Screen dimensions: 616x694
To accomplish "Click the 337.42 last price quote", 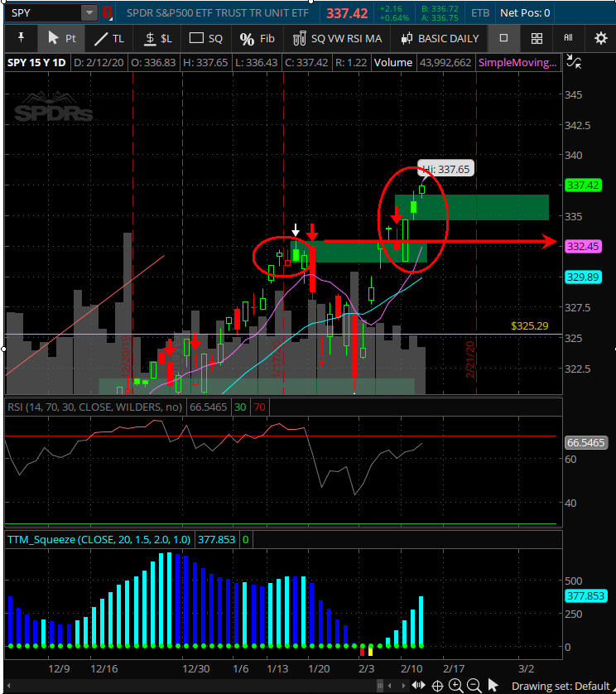I will click(347, 13).
